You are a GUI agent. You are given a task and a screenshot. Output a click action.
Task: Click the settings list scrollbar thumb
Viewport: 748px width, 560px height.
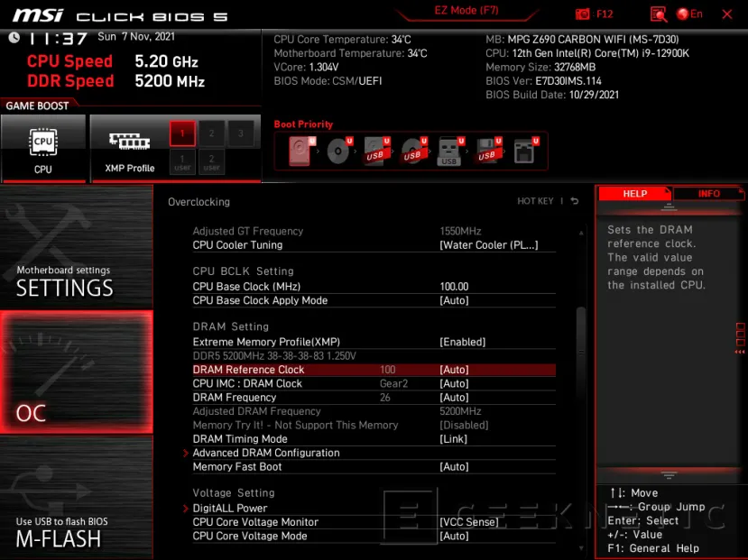581,353
